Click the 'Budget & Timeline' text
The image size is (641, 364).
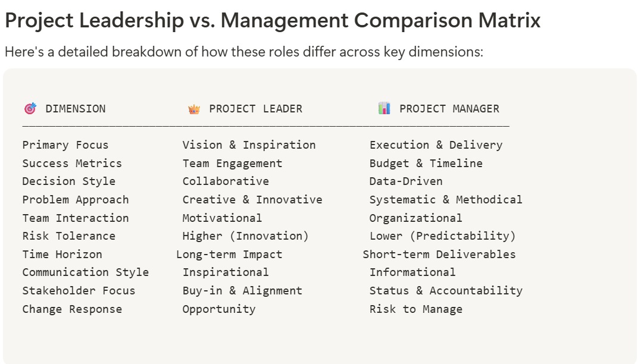426,164
